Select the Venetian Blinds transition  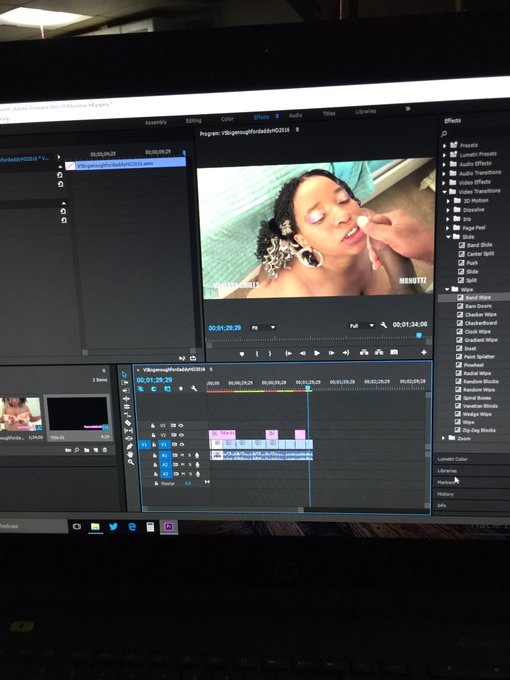[x=480, y=406]
